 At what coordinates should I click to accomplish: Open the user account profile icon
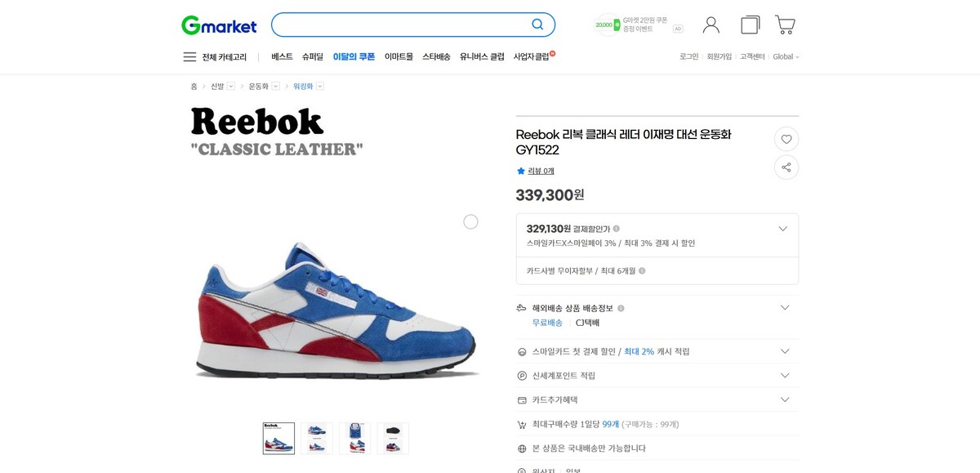(711, 25)
